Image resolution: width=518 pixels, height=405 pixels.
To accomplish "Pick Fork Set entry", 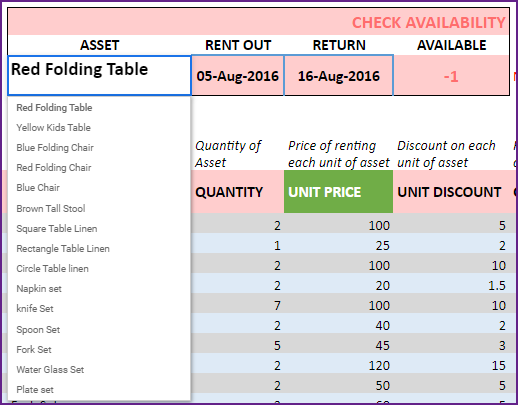I will pos(99,350).
